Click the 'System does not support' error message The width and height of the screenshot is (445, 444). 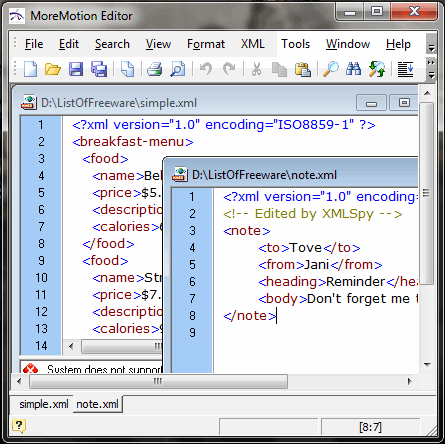point(104,369)
